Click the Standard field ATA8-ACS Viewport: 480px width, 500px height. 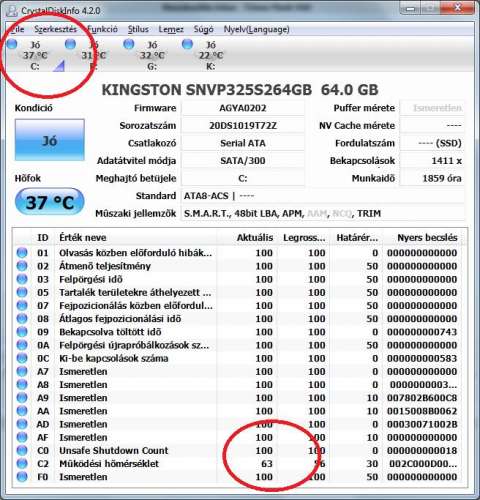[x=323, y=196]
